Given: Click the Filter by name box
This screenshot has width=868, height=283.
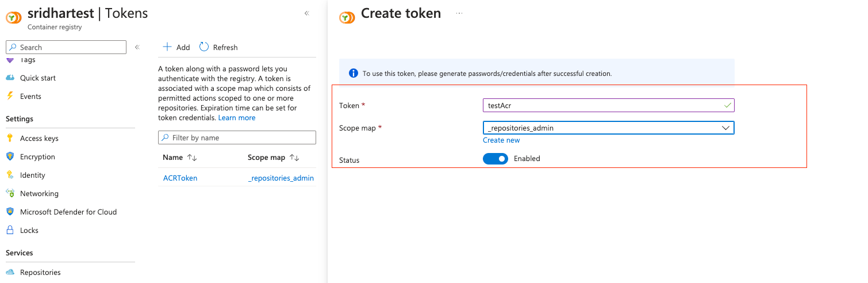Looking at the screenshot, I should pyautogui.click(x=237, y=137).
